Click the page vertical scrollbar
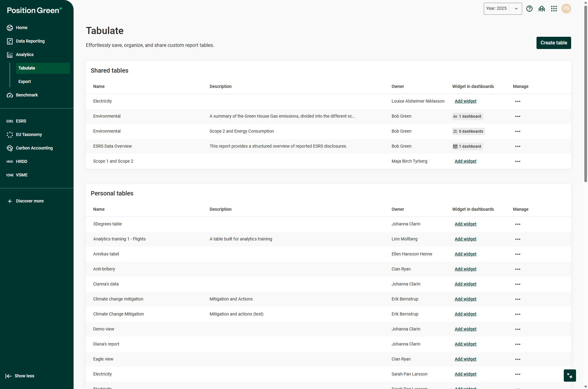588x389 pixels. (585, 92)
